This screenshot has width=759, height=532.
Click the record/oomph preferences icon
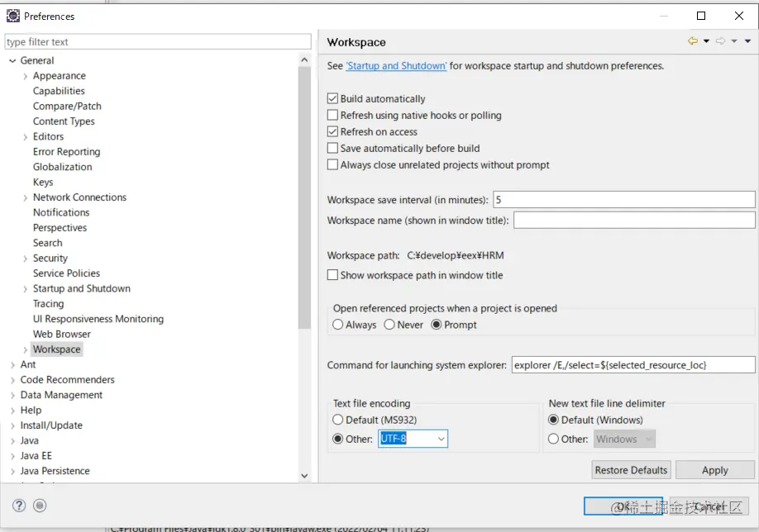coord(40,506)
